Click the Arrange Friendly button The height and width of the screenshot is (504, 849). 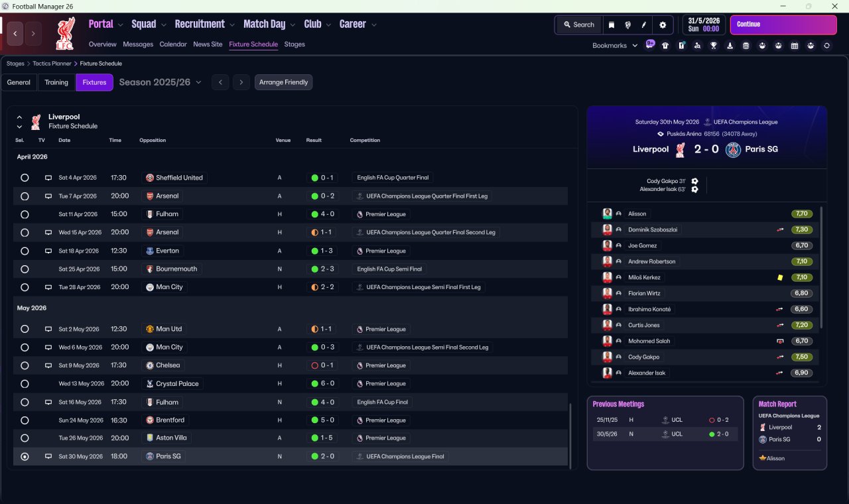coord(283,82)
